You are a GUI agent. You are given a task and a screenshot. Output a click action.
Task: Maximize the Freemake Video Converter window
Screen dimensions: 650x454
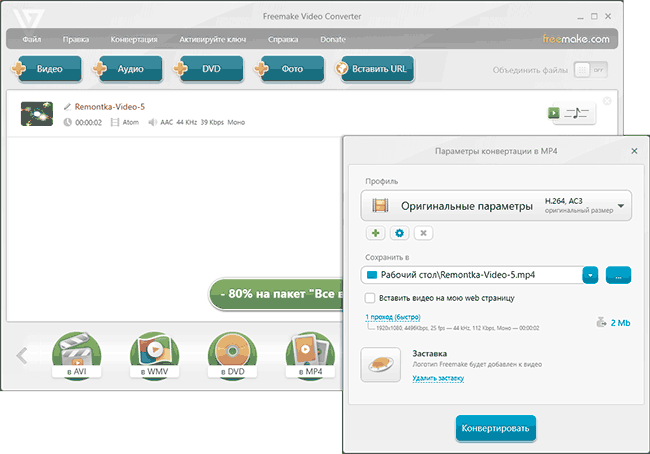click(594, 16)
